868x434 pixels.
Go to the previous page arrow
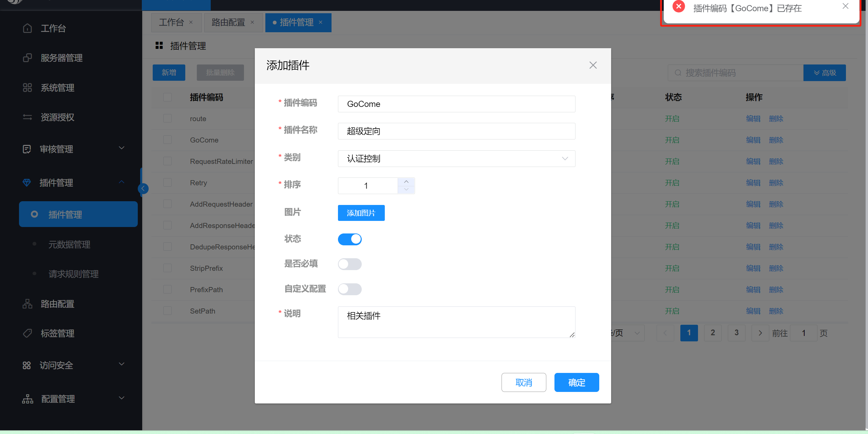[665, 333]
